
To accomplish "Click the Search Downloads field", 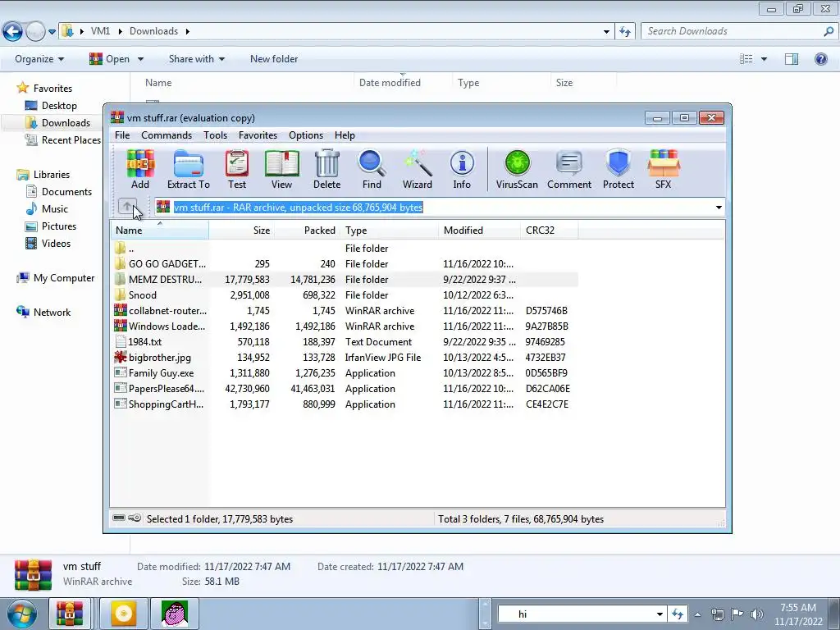I will tap(739, 31).
